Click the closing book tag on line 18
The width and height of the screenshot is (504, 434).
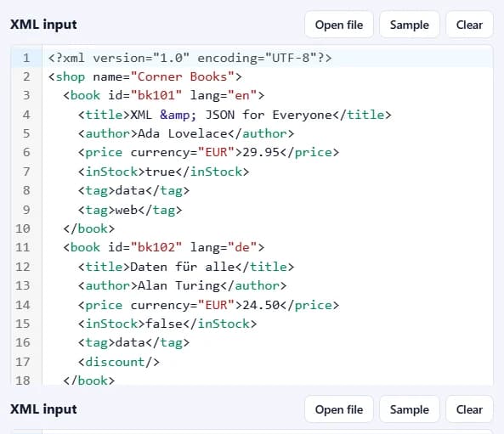pos(88,380)
